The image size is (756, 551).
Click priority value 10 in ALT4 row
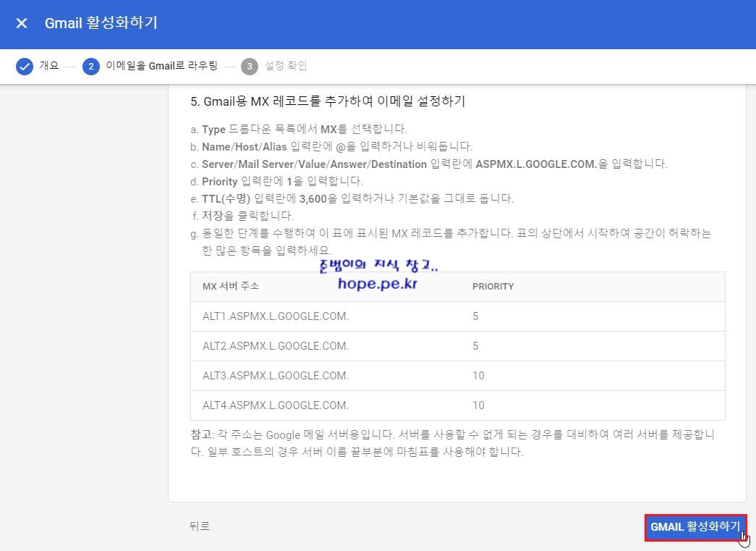[x=478, y=405]
